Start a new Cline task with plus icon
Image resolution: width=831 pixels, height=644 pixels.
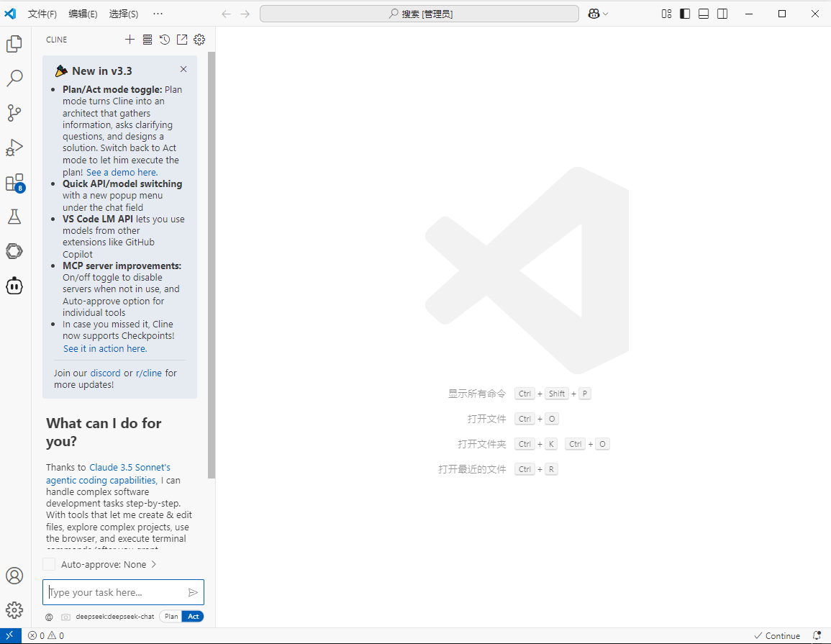click(x=130, y=40)
